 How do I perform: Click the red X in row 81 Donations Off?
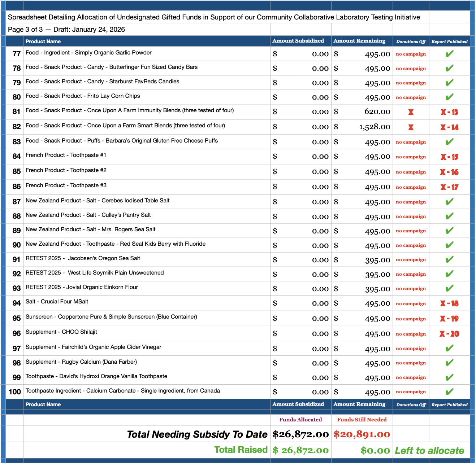click(x=411, y=112)
